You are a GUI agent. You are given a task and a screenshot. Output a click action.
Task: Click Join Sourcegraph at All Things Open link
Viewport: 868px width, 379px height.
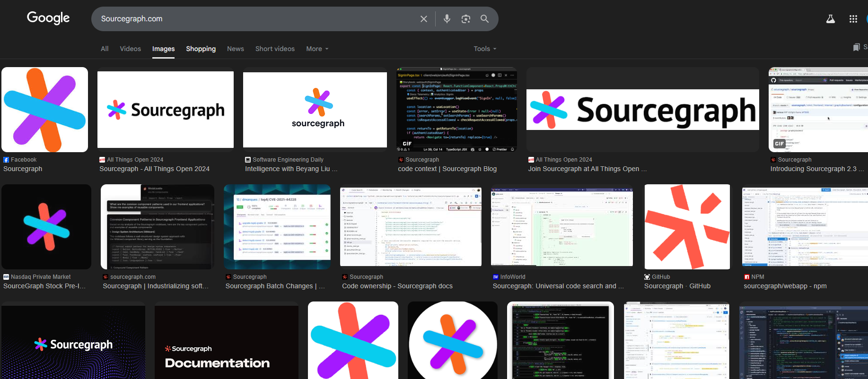point(587,169)
